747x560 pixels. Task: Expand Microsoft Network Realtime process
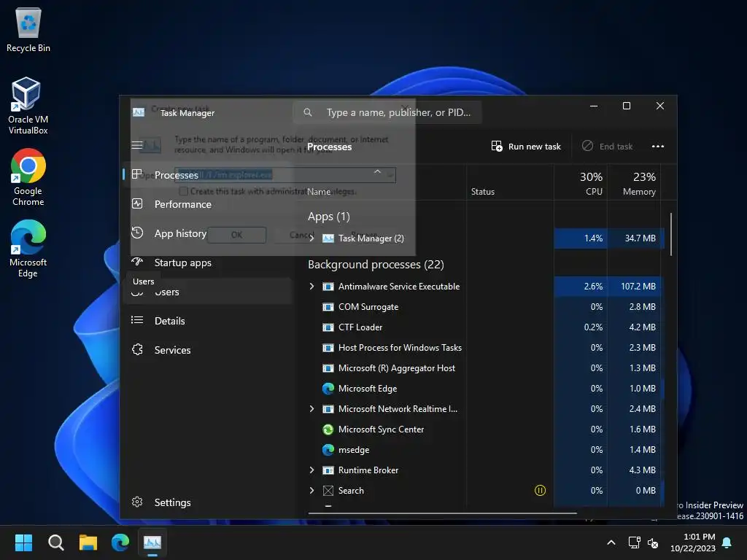coord(311,408)
